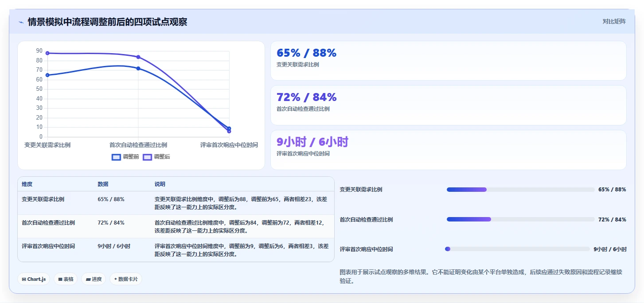Click the 0 tick on the chart y-axis
The image size is (644, 303).
(x=41, y=137)
